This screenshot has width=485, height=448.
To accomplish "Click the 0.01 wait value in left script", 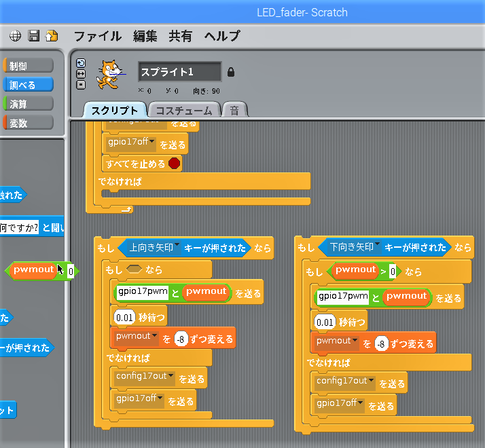I will click(124, 317).
